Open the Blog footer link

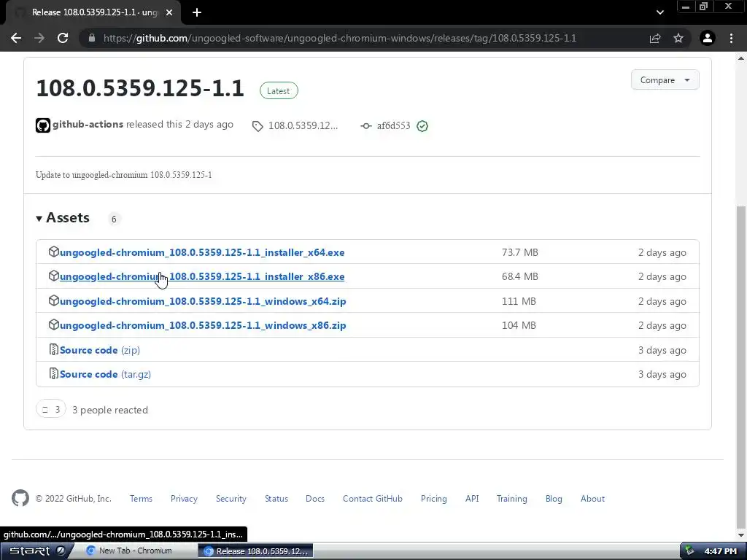tap(554, 499)
